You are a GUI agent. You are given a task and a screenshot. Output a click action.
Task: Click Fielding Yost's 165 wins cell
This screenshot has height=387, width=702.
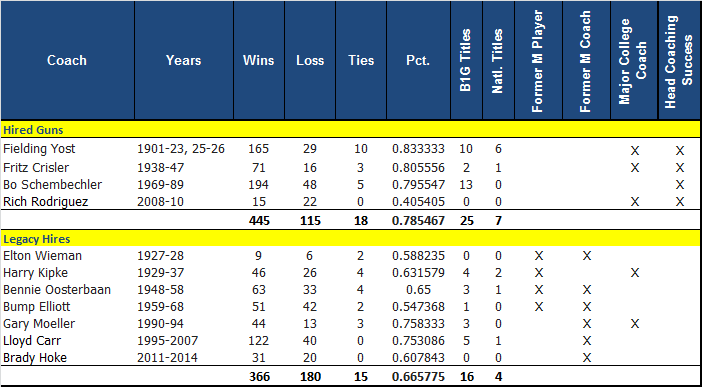click(x=258, y=149)
